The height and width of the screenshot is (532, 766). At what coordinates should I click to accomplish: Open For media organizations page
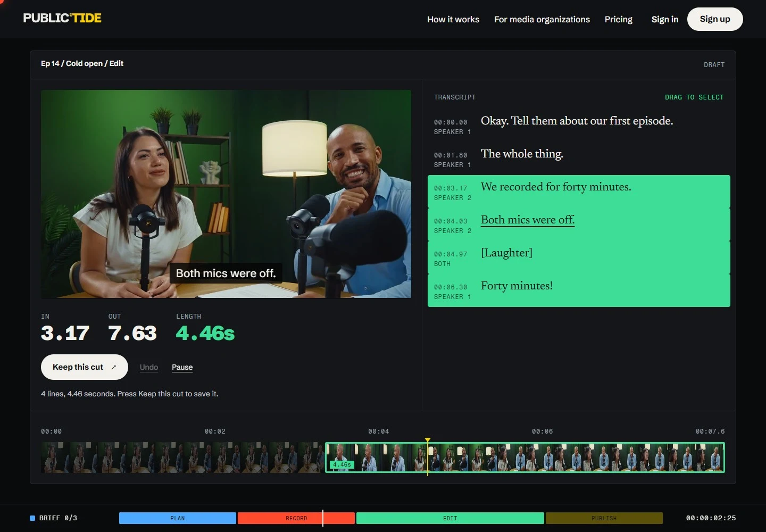(x=542, y=19)
